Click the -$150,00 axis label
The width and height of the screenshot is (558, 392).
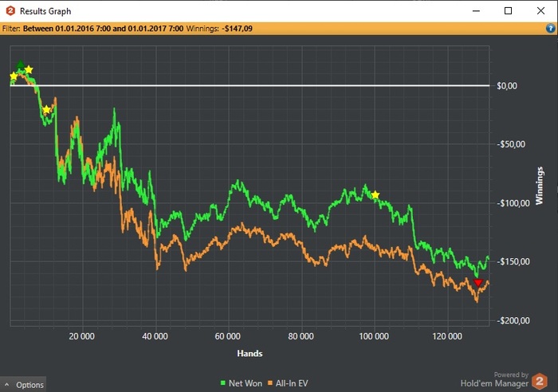(513, 261)
